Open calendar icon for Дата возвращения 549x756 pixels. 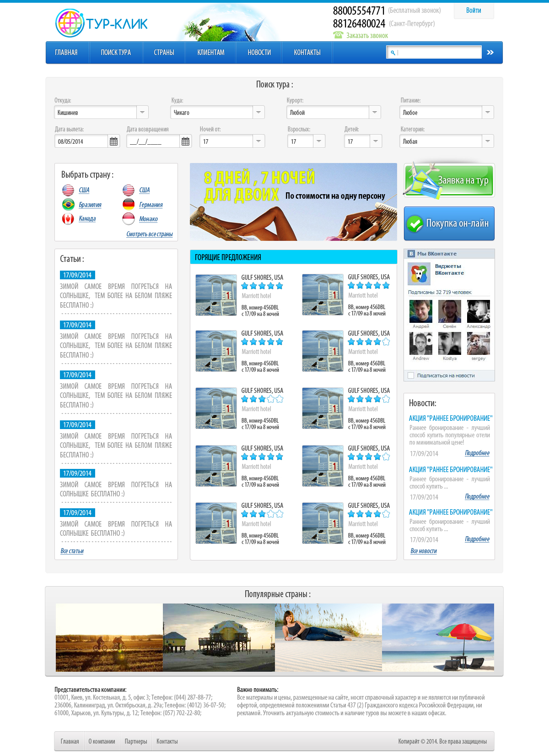[x=185, y=141]
